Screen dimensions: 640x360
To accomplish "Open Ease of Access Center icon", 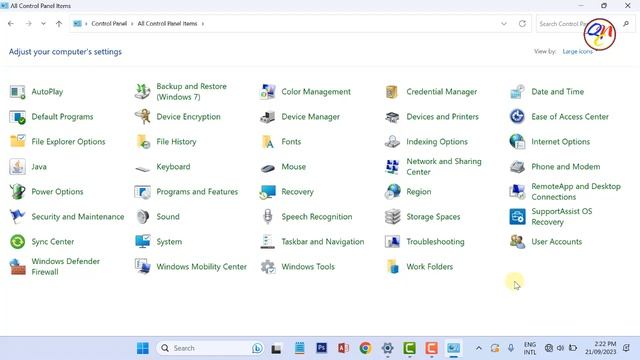I will pyautogui.click(x=517, y=117).
